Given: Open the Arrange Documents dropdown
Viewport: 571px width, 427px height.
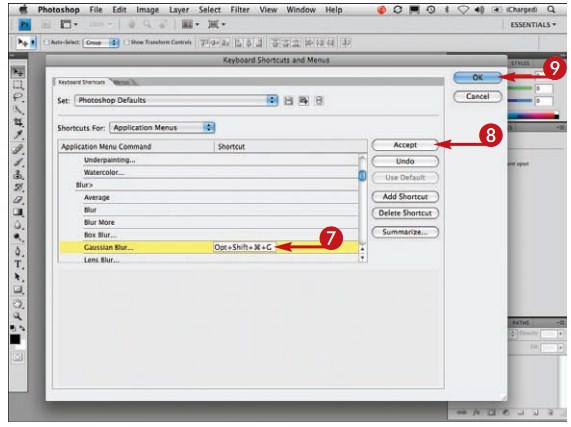Looking at the screenshot, I should point(190,24).
